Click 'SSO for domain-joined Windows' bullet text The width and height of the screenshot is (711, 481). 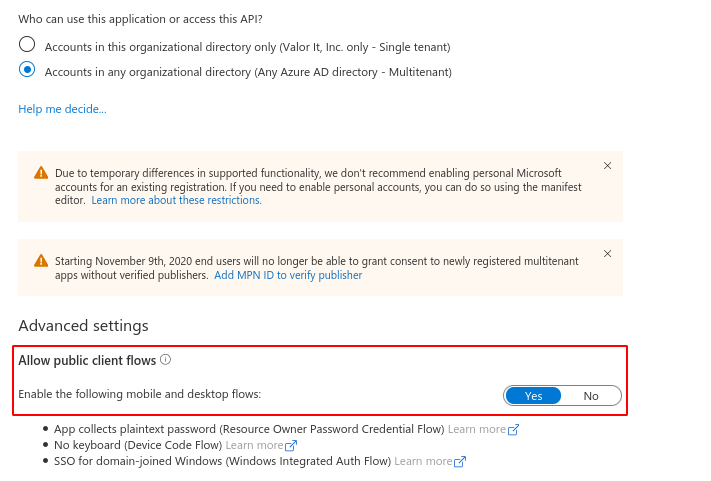pos(223,462)
